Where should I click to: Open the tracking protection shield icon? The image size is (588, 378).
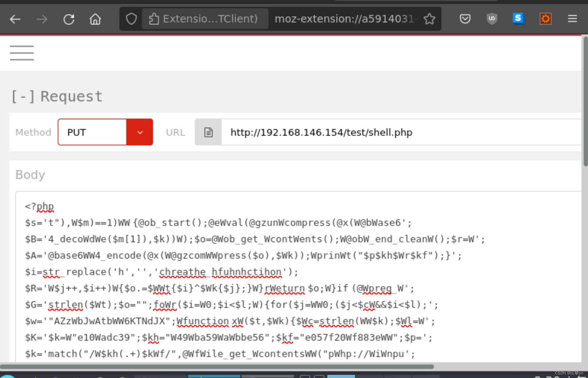[131, 19]
